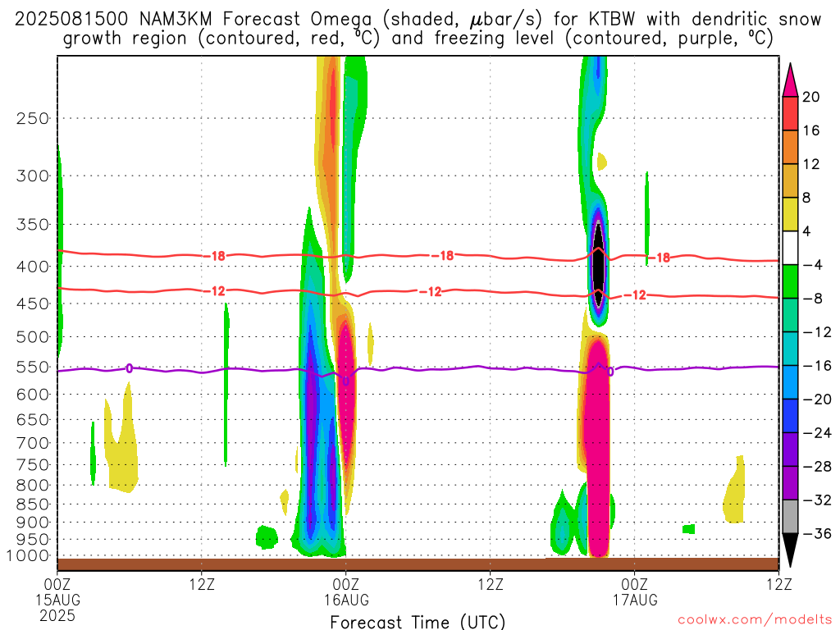Choose the purple -24 to -28 colorbar swatch
The image size is (840, 630).
[790, 450]
